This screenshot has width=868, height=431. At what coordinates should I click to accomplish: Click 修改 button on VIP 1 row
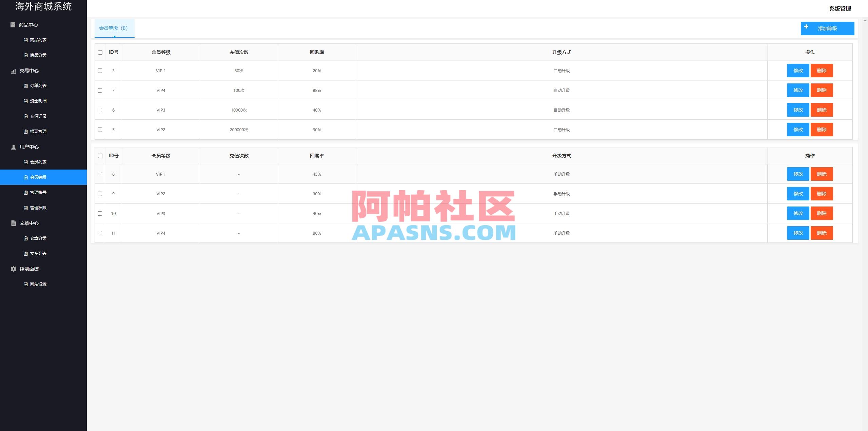coord(798,71)
